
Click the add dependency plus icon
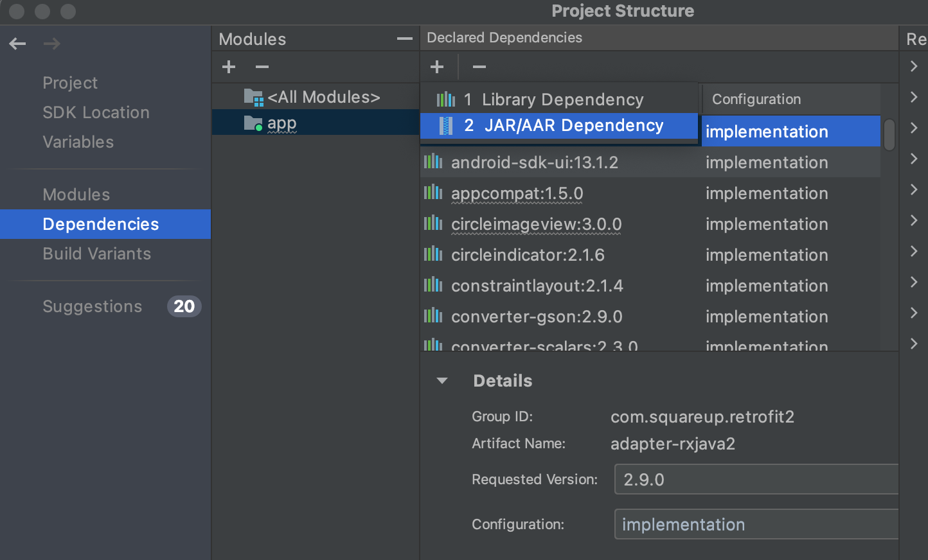[437, 67]
